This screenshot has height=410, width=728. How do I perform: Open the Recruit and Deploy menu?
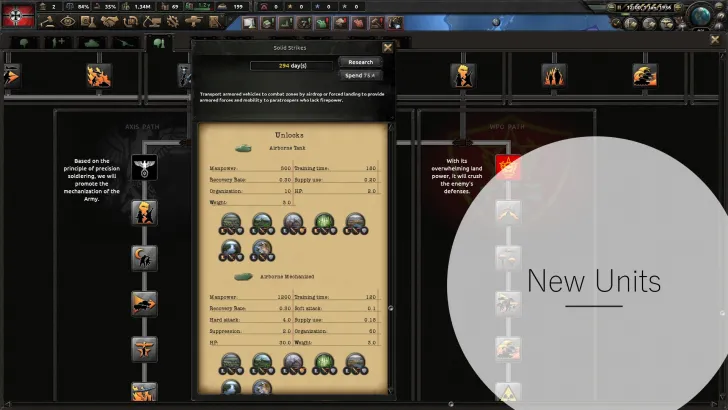[x=193, y=21]
